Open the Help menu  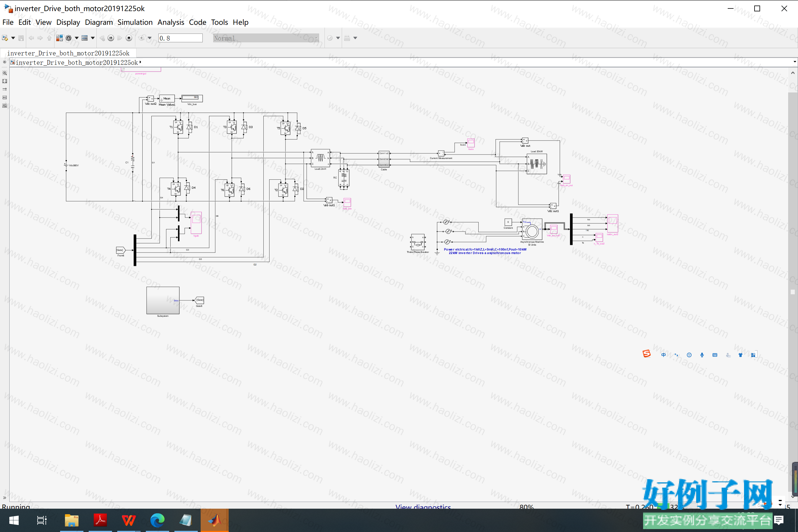click(x=241, y=22)
